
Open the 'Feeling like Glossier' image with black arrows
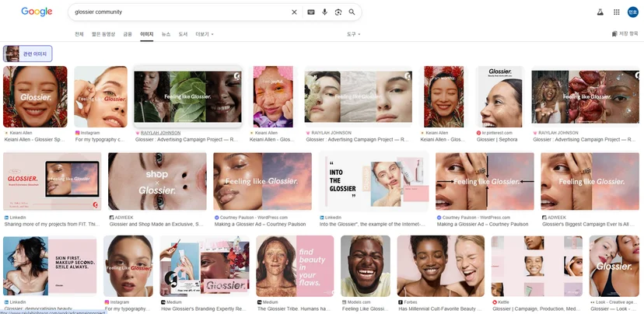(x=485, y=181)
